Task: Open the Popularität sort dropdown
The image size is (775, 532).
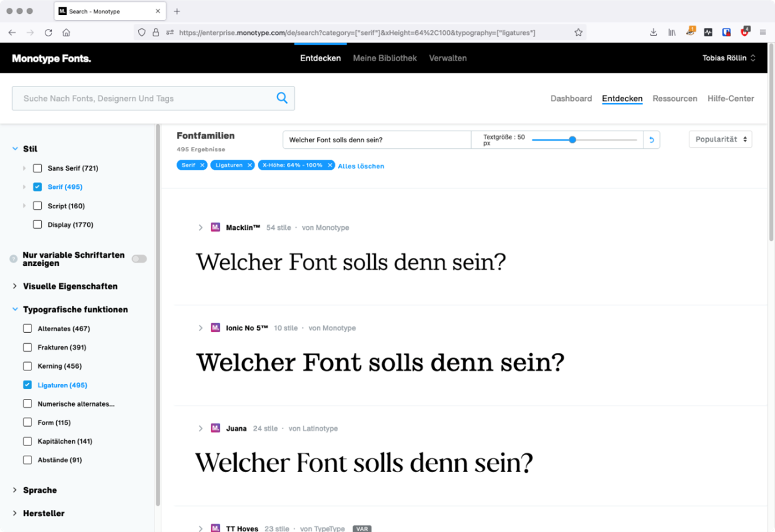Action: pos(721,139)
